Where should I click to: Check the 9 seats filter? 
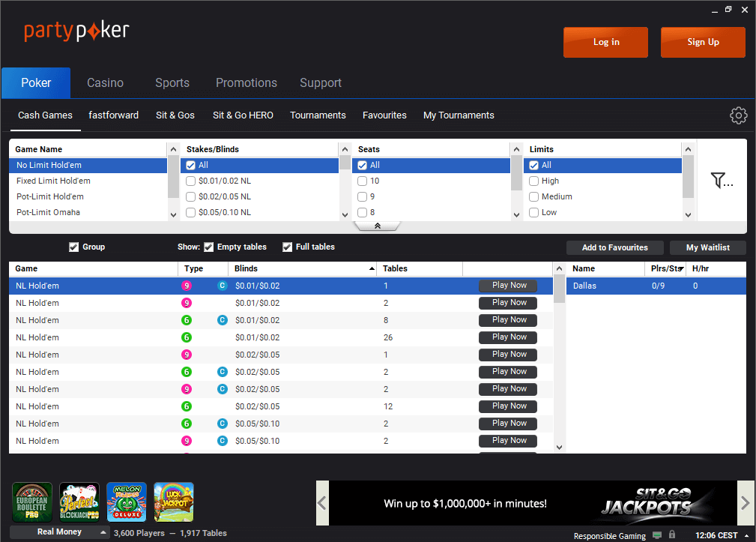pyautogui.click(x=362, y=196)
